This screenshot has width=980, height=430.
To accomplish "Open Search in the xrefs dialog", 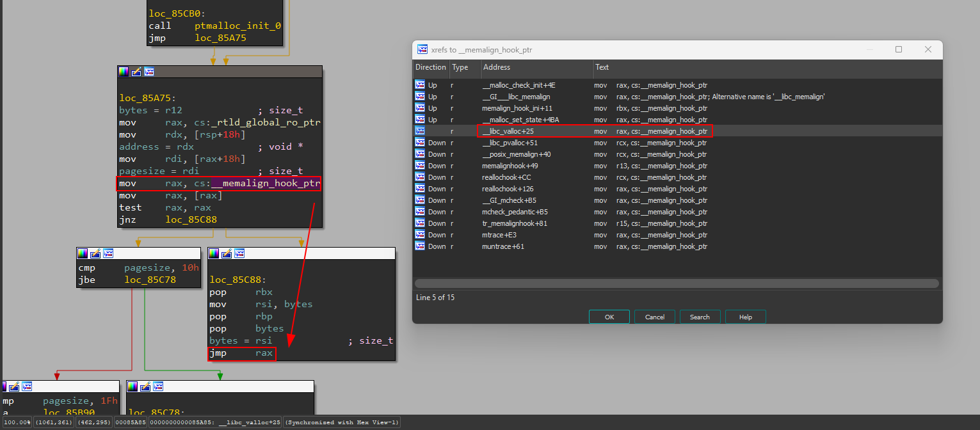I will (x=699, y=317).
